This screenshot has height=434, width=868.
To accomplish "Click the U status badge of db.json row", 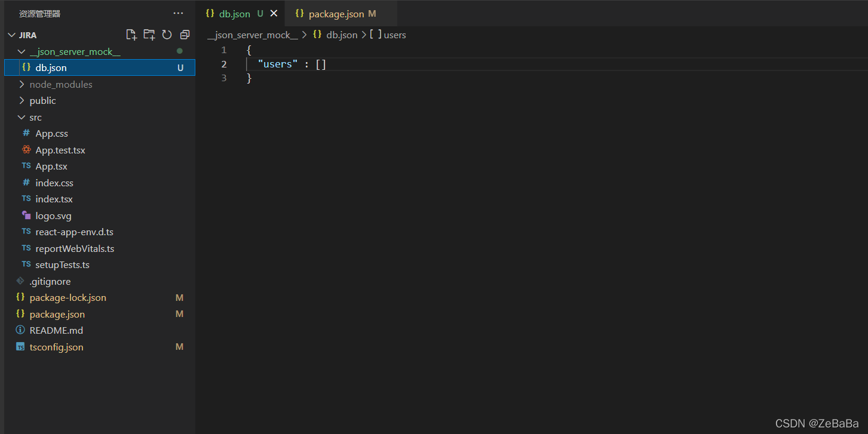I will click(180, 67).
